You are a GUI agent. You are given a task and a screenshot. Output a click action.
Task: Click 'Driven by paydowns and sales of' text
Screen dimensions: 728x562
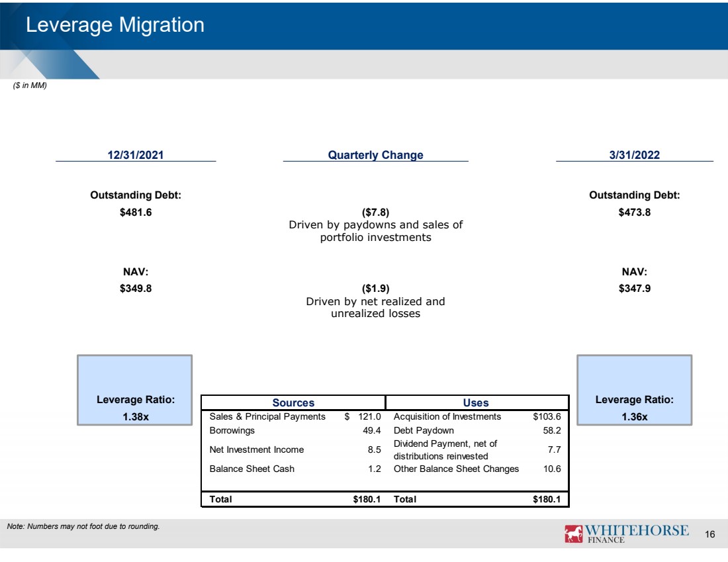pos(376,225)
